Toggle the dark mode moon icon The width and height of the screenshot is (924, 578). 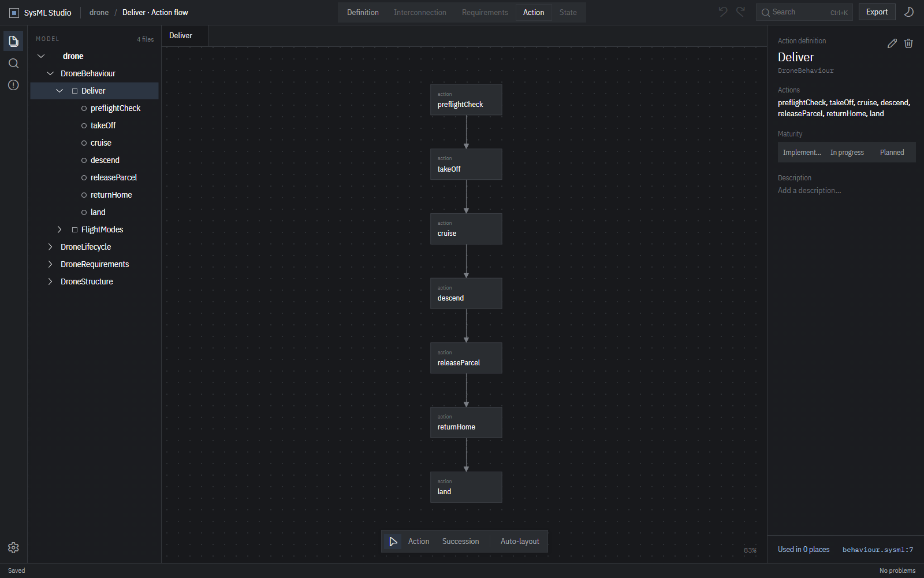coord(908,12)
